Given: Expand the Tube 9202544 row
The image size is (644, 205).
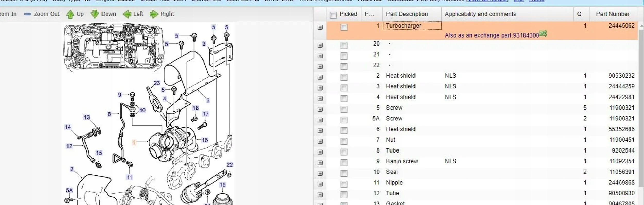Looking at the screenshot, I should point(320,152).
